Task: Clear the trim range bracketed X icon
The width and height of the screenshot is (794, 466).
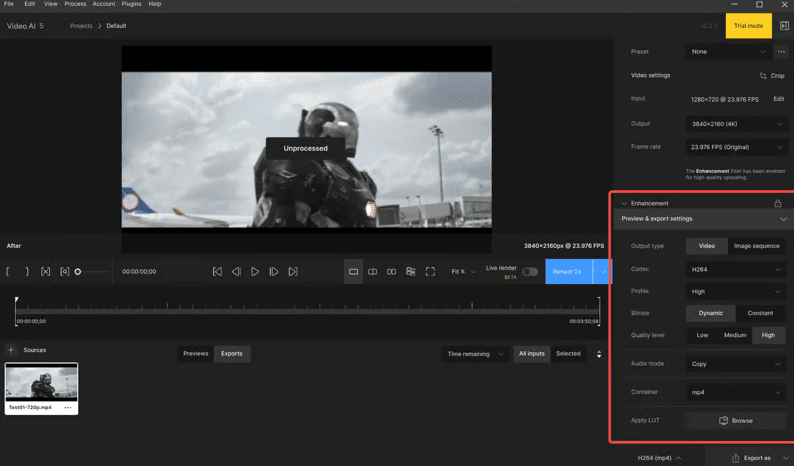Action: [x=46, y=271]
